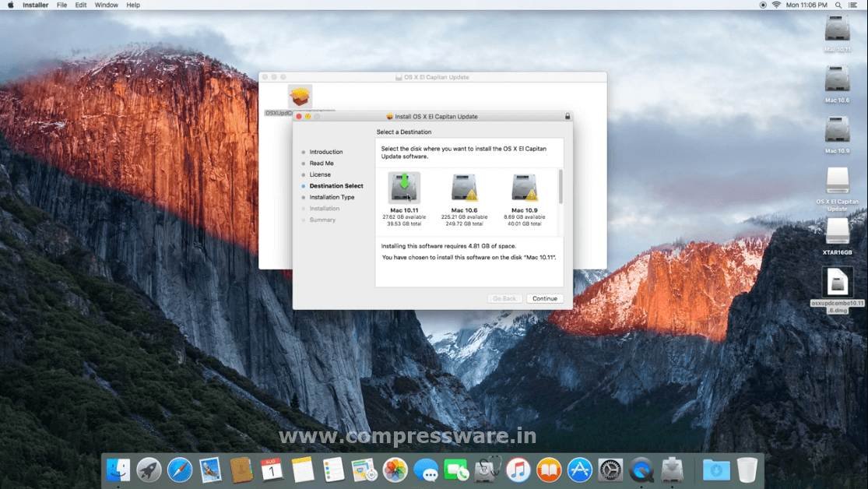The height and width of the screenshot is (489, 868).
Task: Open Launchpad from the dock
Action: (149, 470)
